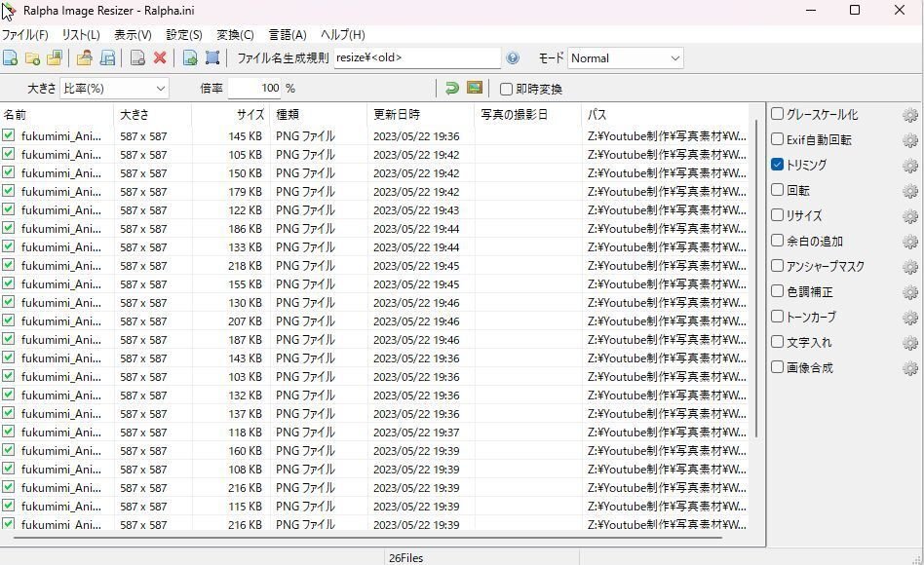This screenshot has width=924, height=565.
Task: Click the green curved arrow icon
Action: click(452, 89)
